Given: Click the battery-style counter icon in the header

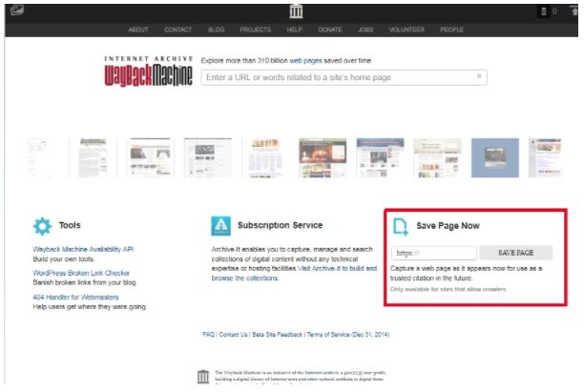Looking at the screenshot, I should (544, 11).
